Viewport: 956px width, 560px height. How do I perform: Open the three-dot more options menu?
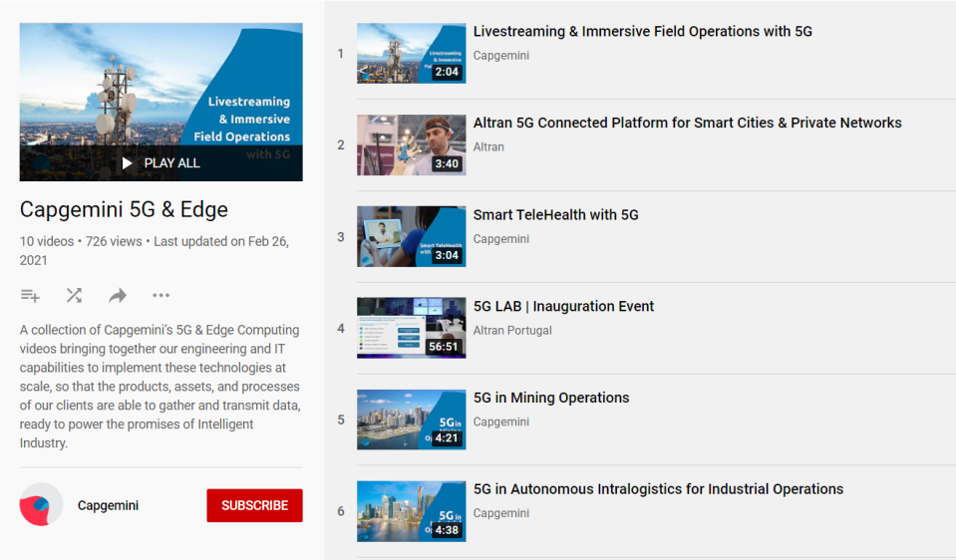pyautogui.click(x=160, y=295)
